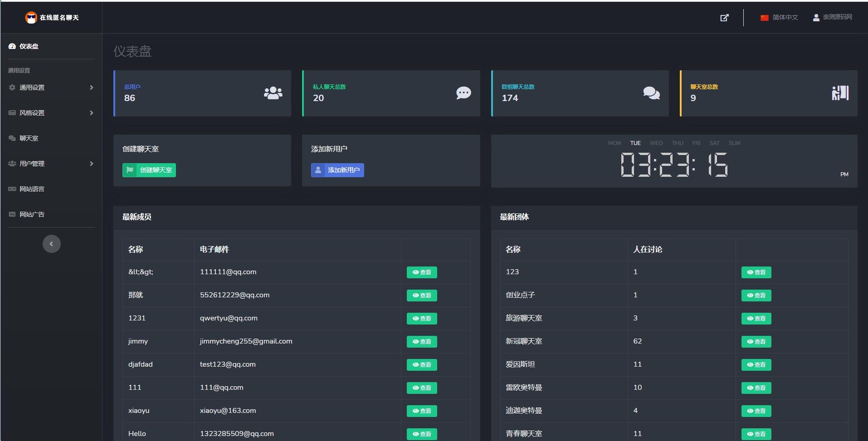Click the panda logo next to 在线匿名聊天

pos(31,17)
